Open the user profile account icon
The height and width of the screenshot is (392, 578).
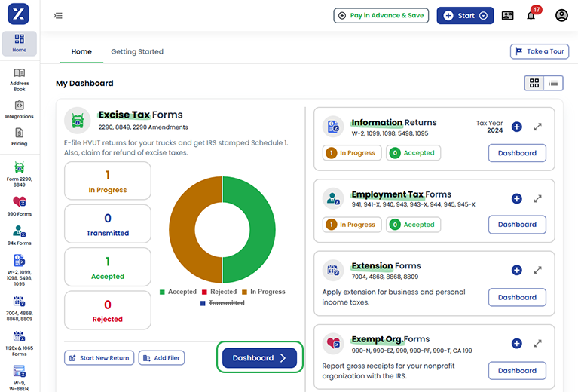pos(561,15)
